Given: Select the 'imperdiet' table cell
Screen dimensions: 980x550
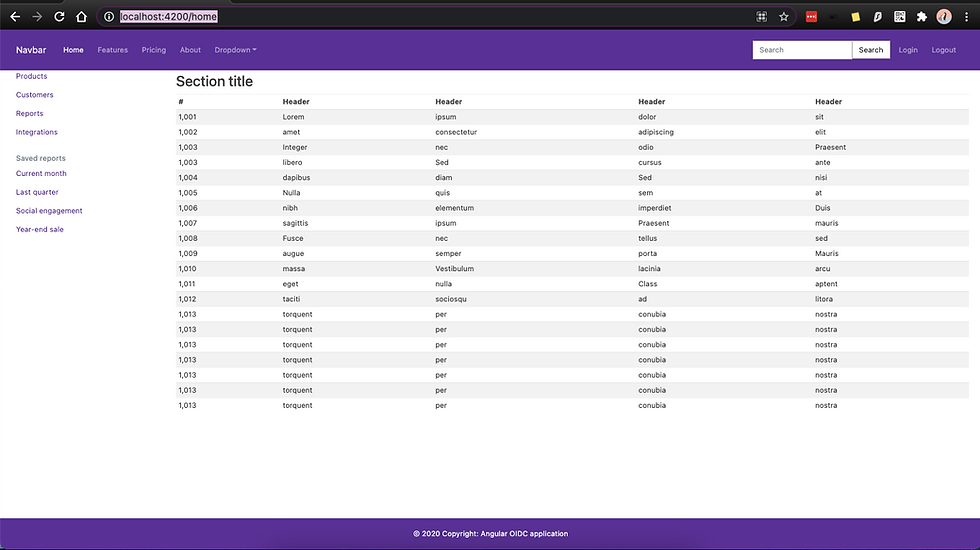Looking at the screenshot, I should point(654,208).
